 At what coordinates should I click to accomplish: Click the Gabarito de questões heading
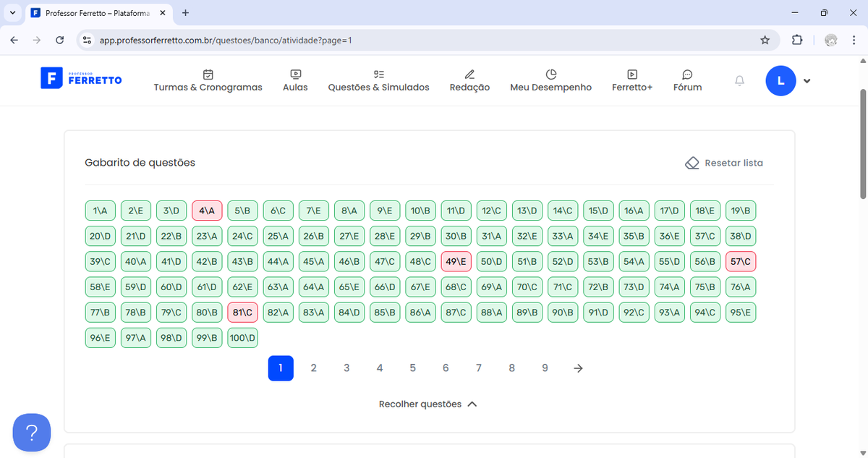pos(140,163)
